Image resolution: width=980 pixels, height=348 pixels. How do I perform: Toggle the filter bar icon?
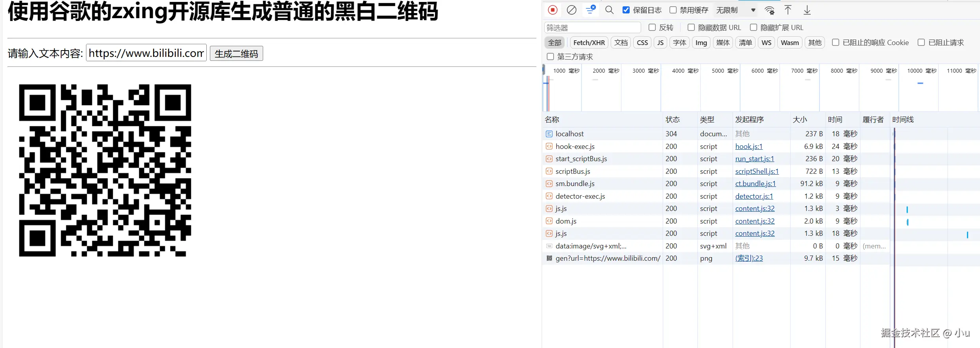coord(590,10)
